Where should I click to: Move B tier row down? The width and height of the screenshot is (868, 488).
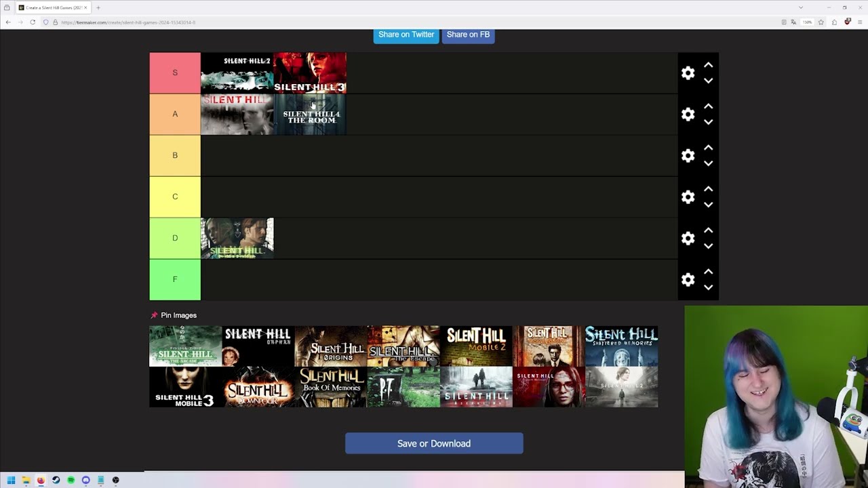click(708, 163)
